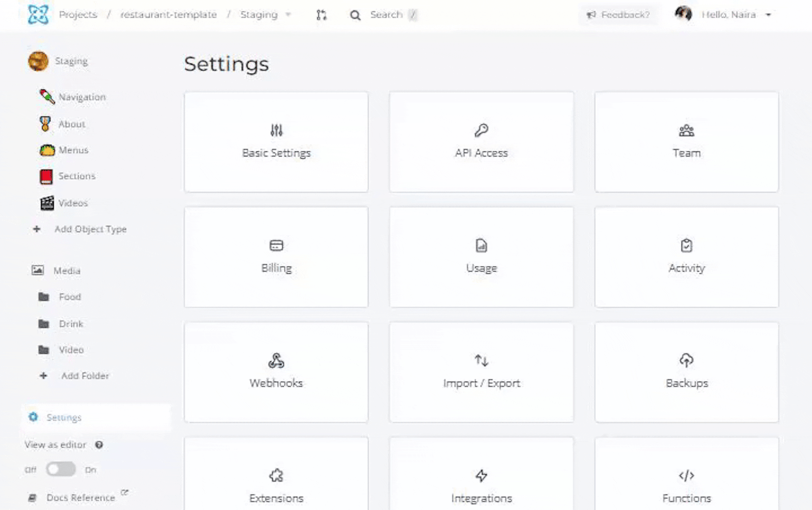The width and height of the screenshot is (812, 510).
Task: Click the search bar input
Action: point(387,15)
